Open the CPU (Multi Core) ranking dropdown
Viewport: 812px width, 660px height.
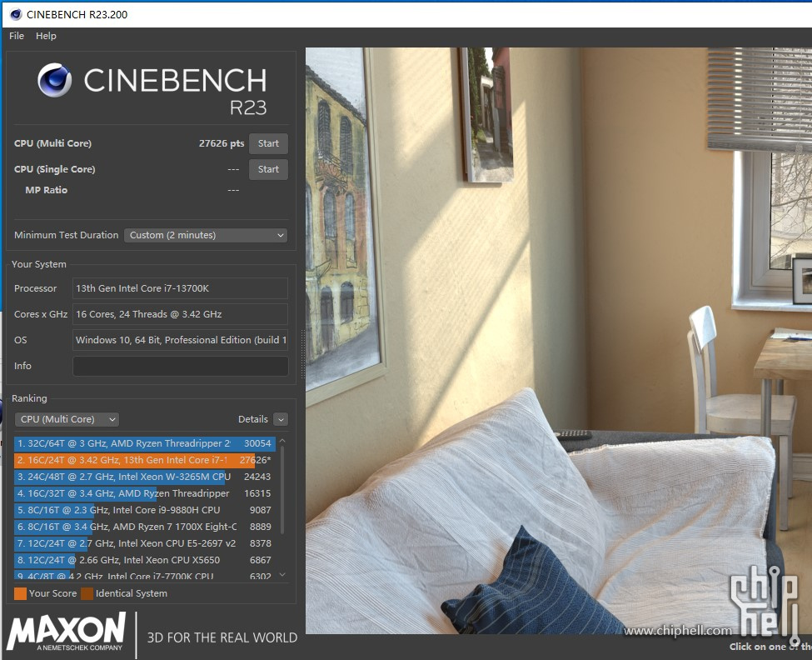coord(67,419)
